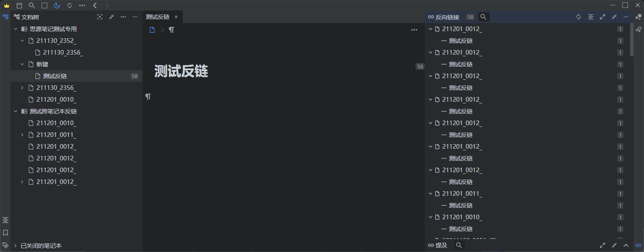Expand the 211130_2356_ document with the chevron

point(22,88)
